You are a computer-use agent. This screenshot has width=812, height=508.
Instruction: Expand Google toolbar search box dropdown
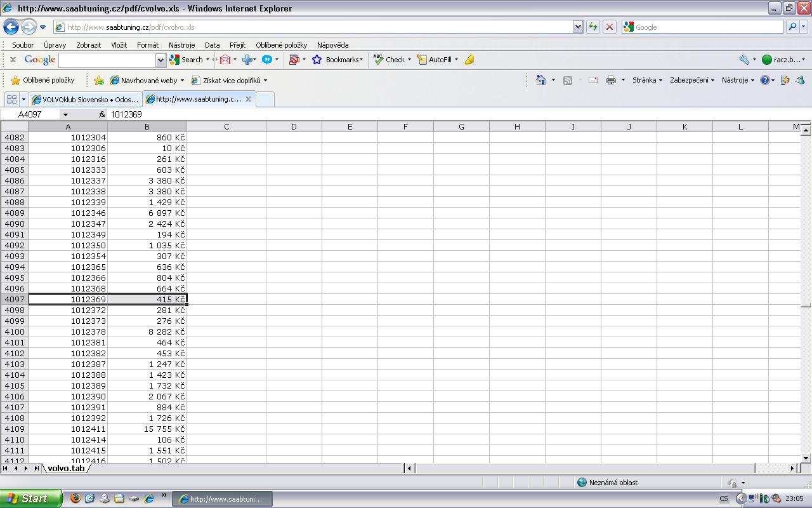click(160, 60)
